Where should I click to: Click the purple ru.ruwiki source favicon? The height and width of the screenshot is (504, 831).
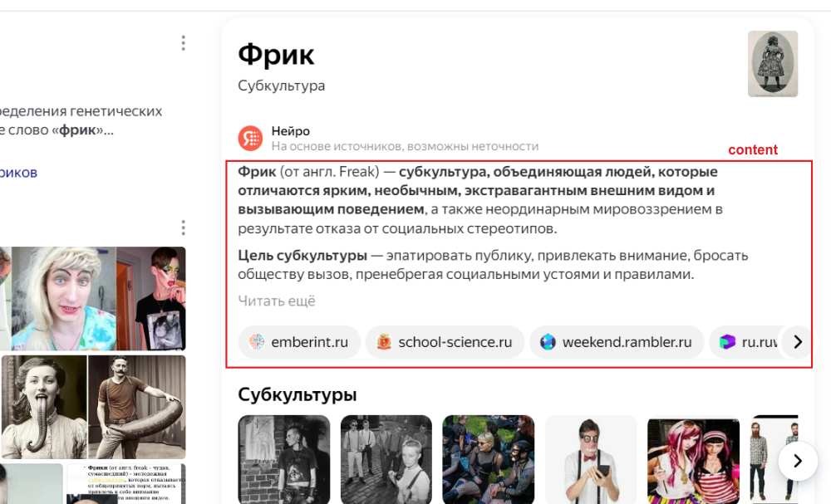click(x=728, y=342)
